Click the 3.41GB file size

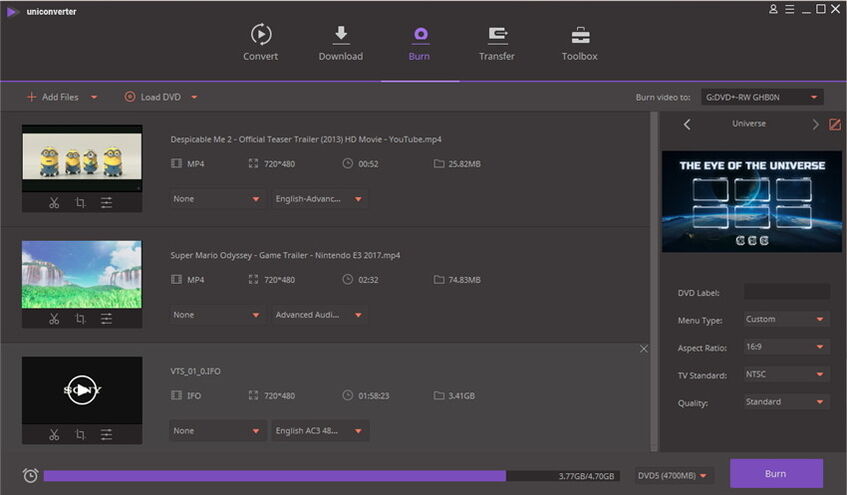click(461, 396)
